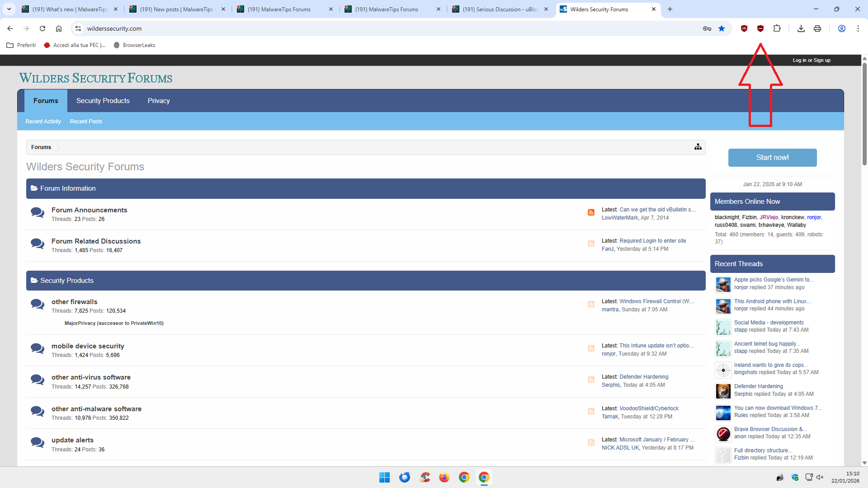Viewport: 868px width, 488px height.
Task: Open Chrome three-dot menu
Action: click(x=858, y=28)
